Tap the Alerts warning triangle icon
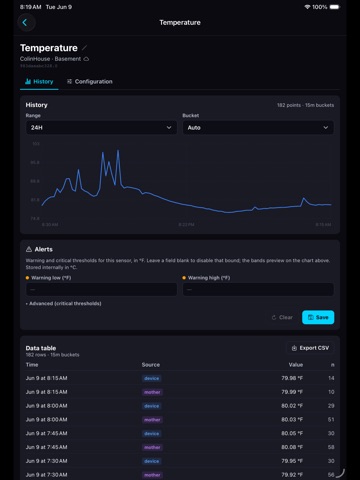 tap(29, 249)
